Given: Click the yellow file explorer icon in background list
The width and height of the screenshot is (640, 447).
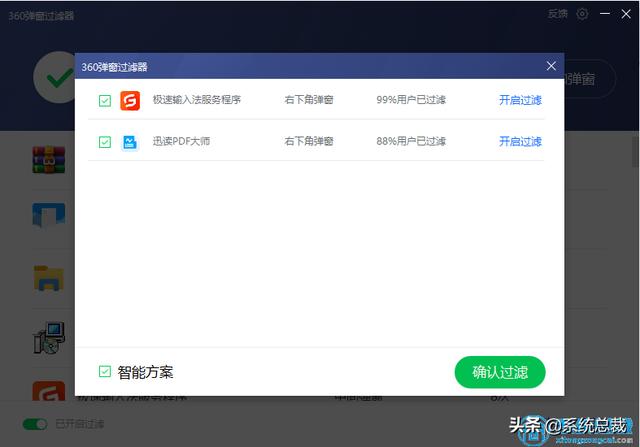Looking at the screenshot, I should click(x=49, y=278).
